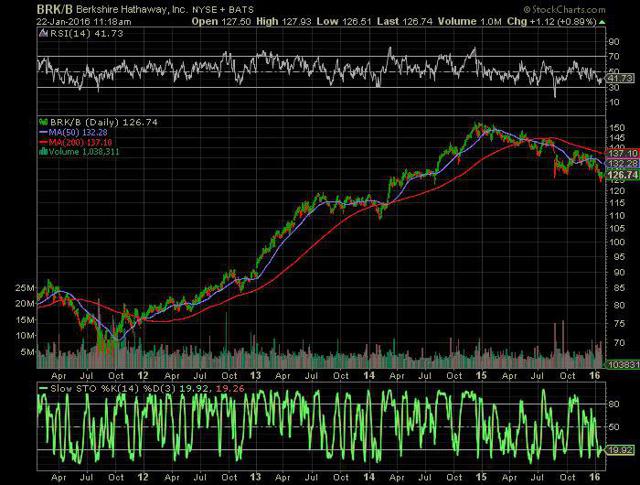Click the 115 price axis label

click(617, 202)
